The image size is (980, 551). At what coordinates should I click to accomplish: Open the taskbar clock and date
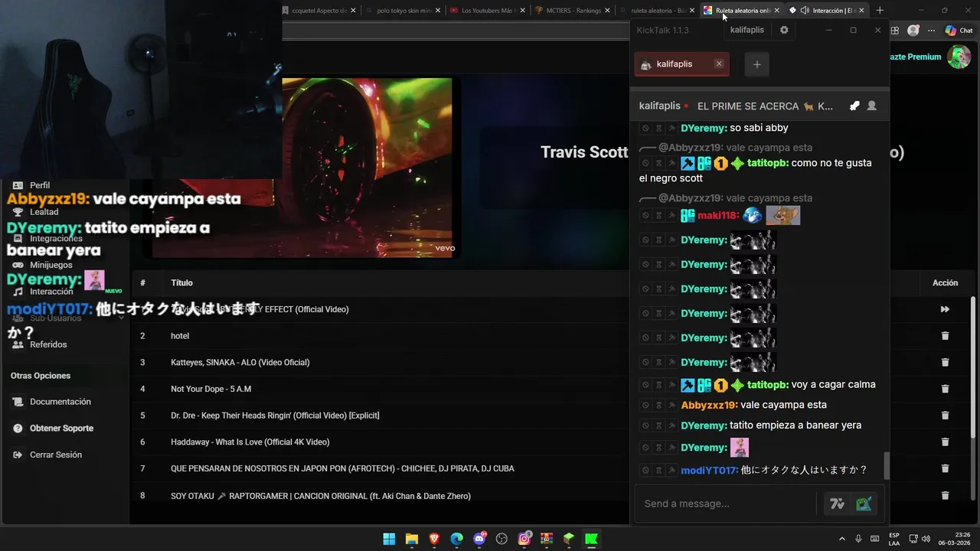[x=954, y=539]
